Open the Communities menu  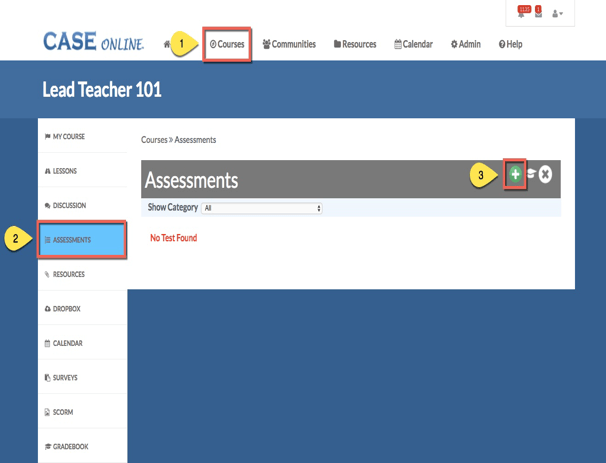289,44
